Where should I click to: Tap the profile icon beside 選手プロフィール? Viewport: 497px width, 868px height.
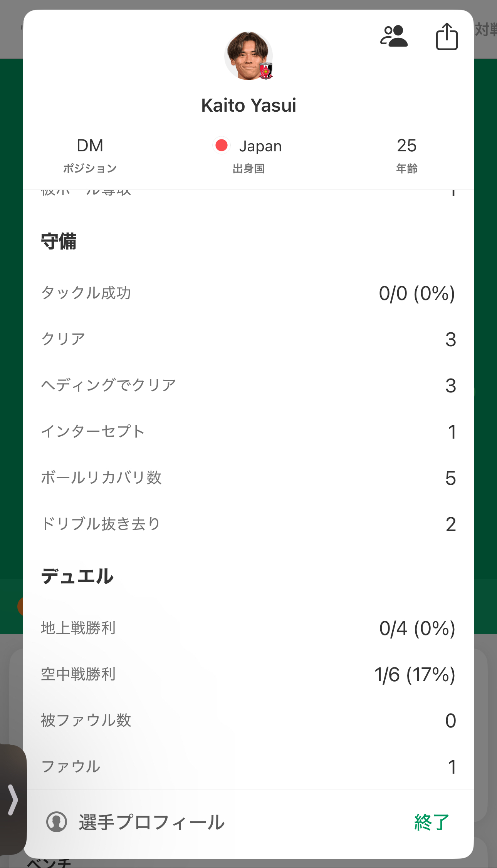coord(57,822)
